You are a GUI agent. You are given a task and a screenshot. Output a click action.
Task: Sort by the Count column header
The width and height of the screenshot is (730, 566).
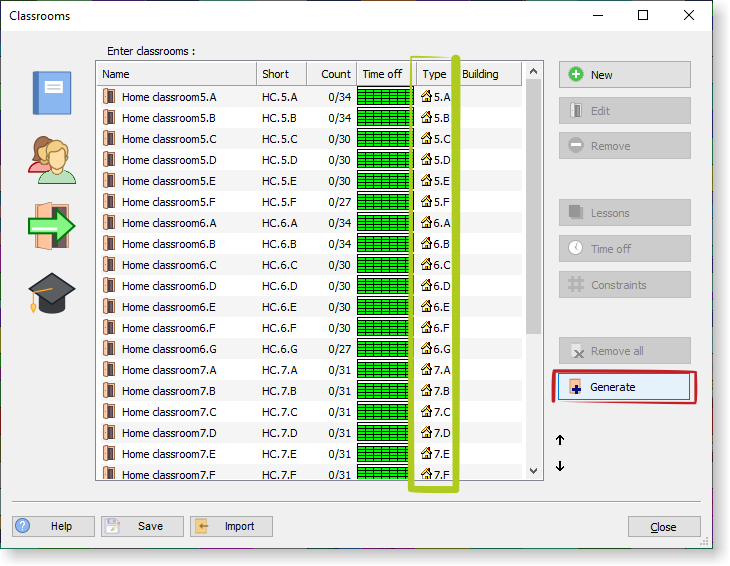(332, 74)
